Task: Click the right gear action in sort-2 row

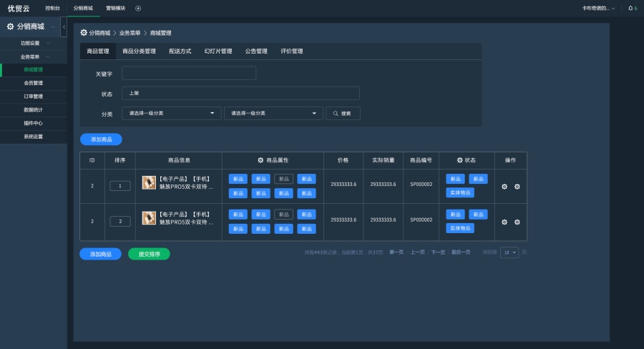Action: click(517, 222)
